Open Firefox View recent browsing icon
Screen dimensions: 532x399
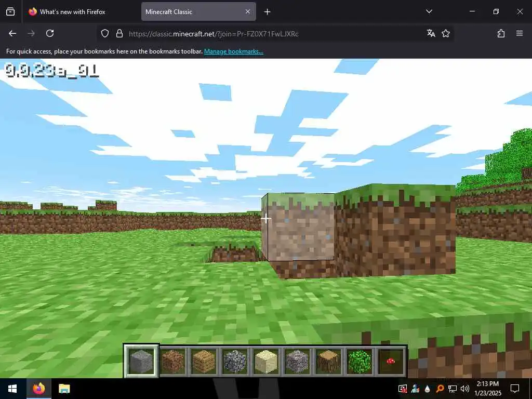point(10,11)
